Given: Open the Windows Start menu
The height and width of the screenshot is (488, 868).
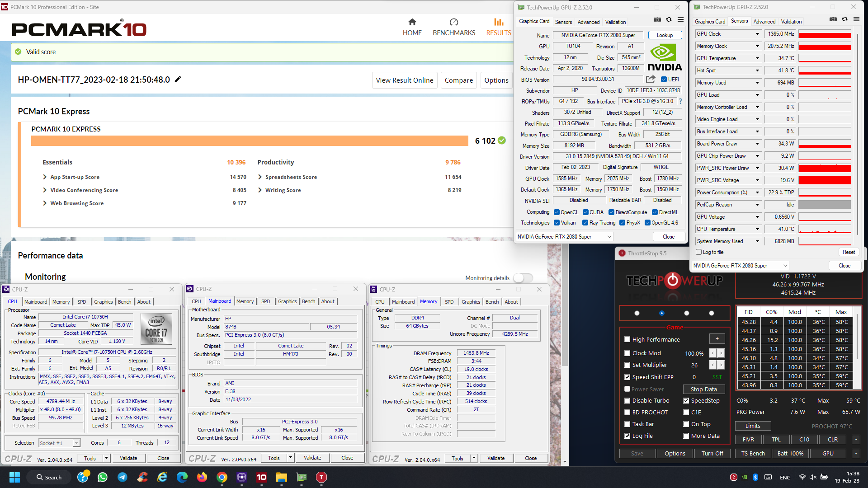Looking at the screenshot, I should pyautogui.click(x=14, y=477).
